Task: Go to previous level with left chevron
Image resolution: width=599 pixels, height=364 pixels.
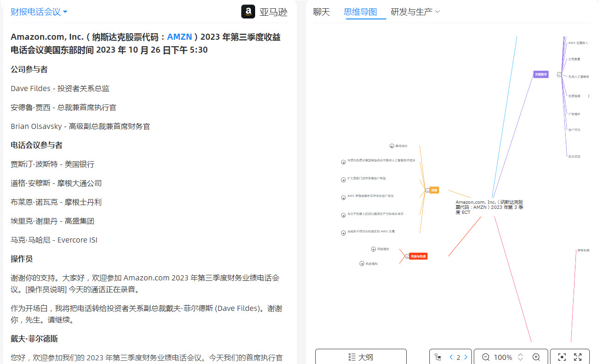Action: point(451,357)
